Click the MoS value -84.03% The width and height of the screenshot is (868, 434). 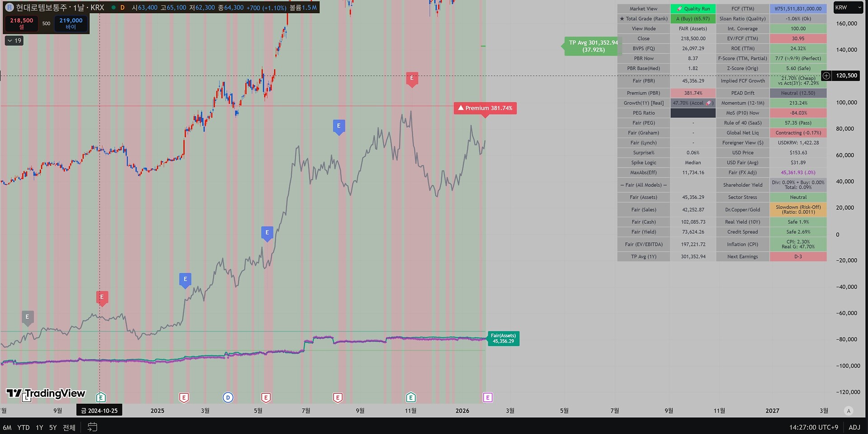798,113
